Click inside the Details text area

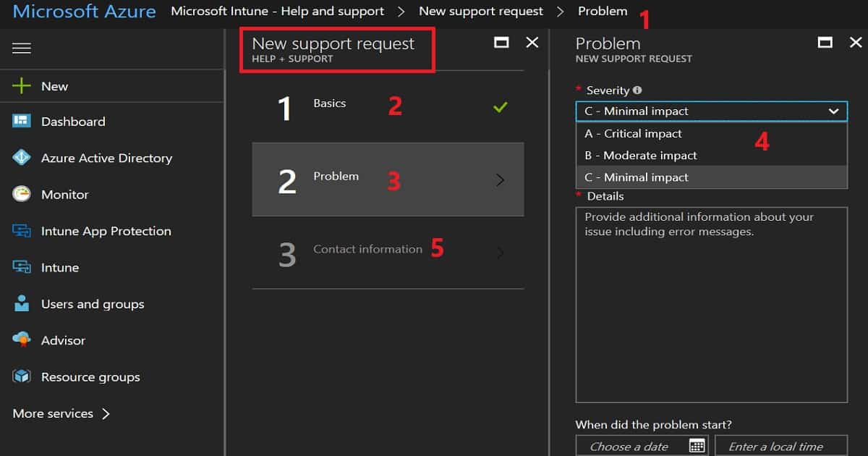(712, 305)
